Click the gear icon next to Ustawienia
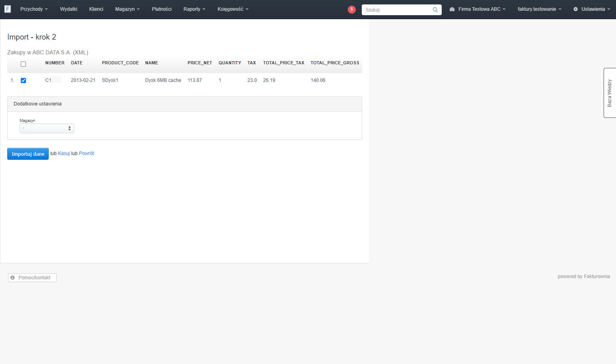616x364 pixels. click(x=576, y=9)
